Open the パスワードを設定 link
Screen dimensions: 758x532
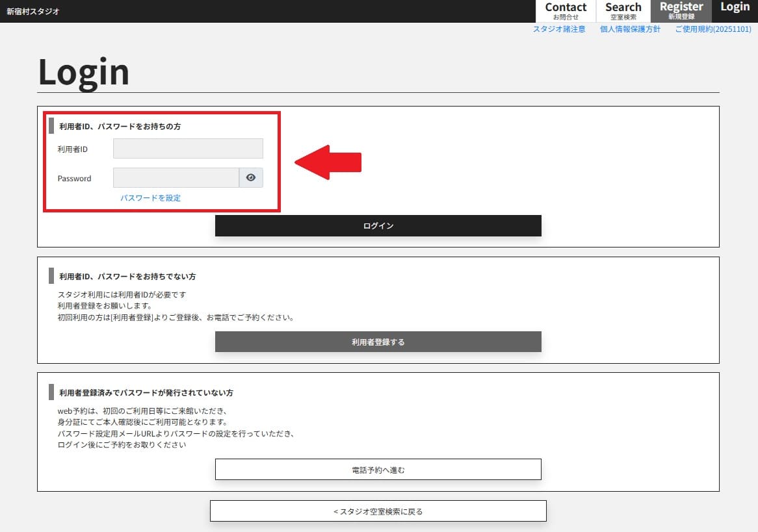[x=150, y=198]
